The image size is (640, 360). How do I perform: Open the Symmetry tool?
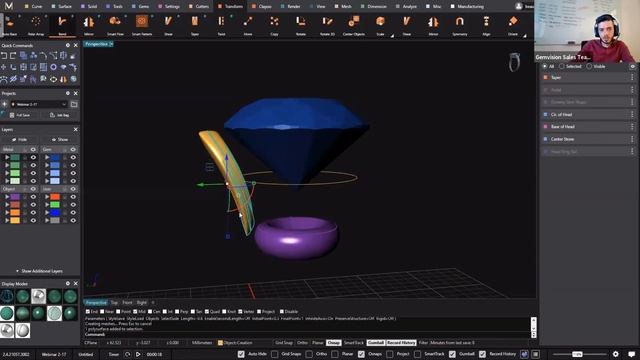[460, 25]
